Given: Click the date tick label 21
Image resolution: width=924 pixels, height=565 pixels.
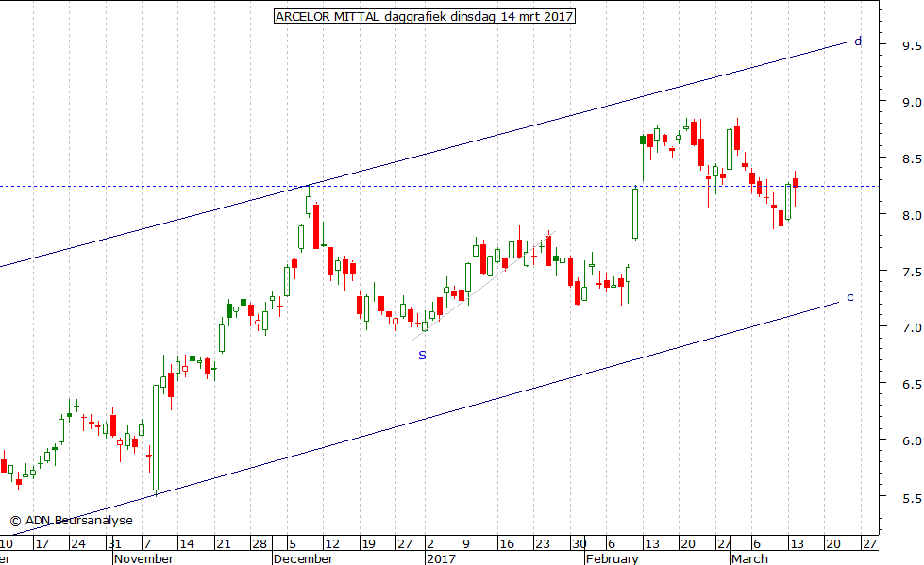Looking at the screenshot, I should pos(224,544).
